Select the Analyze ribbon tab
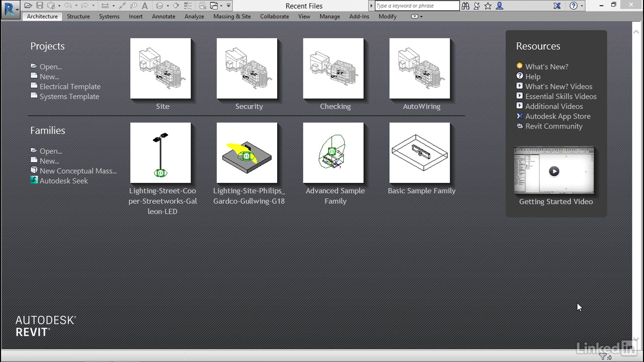Viewport: 644px width, 362px height. [194, 17]
